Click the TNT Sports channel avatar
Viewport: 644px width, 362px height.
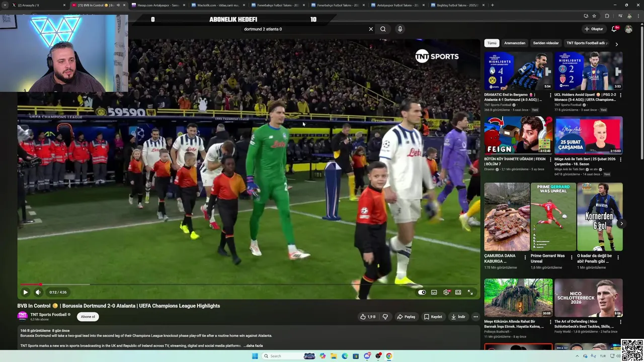[x=22, y=316]
